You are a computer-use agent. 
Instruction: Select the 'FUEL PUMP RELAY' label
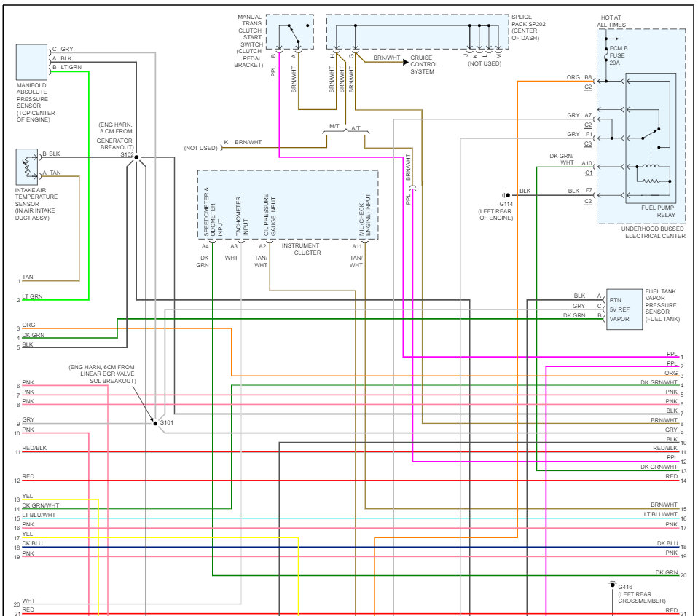point(657,211)
